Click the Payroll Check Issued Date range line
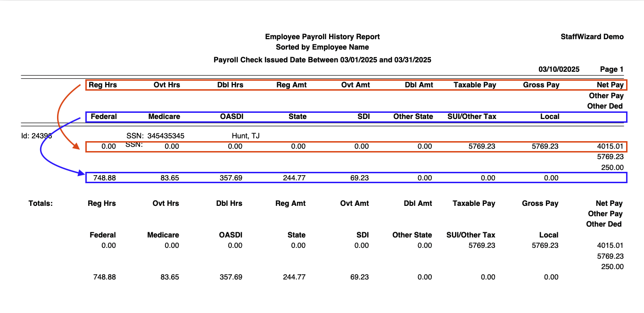This screenshot has height=313, width=644. [x=322, y=60]
